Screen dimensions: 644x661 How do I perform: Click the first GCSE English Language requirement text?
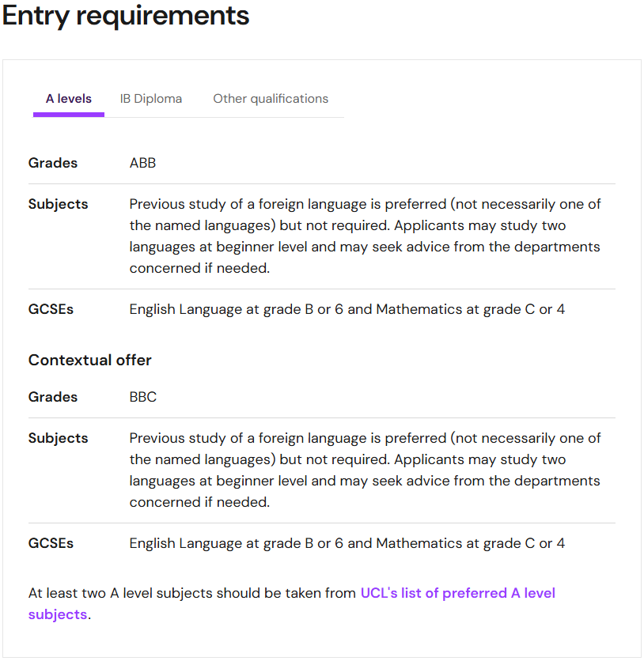[x=347, y=309]
